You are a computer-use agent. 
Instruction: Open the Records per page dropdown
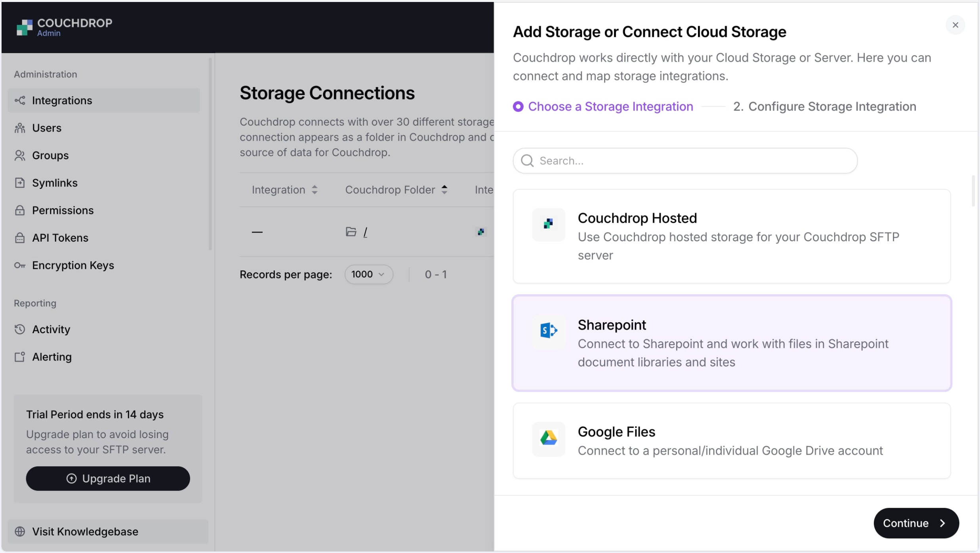[x=368, y=274]
